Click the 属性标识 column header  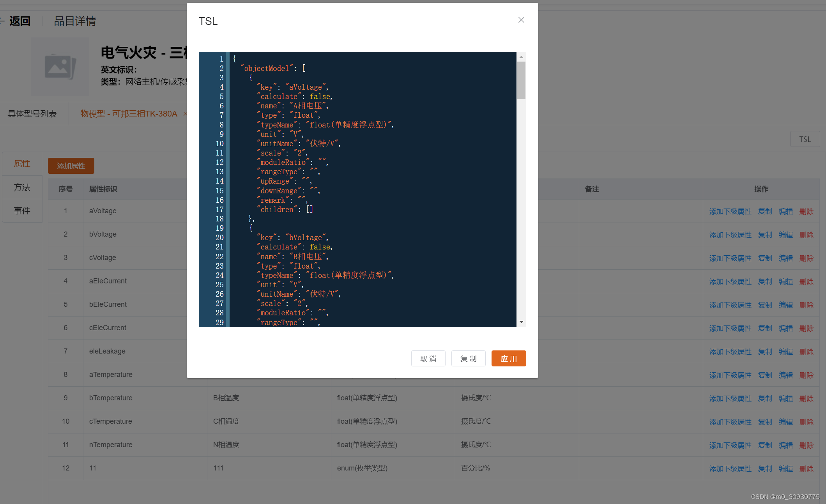coord(103,189)
